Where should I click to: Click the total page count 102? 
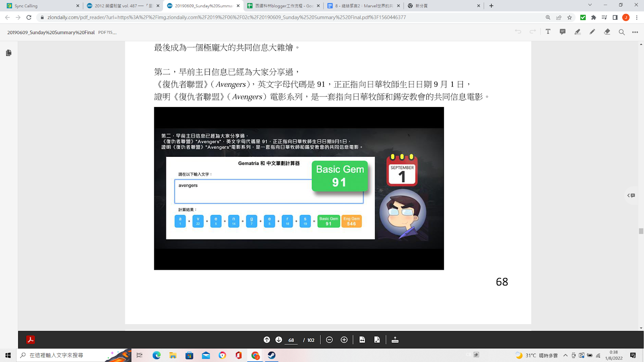(311, 340)
